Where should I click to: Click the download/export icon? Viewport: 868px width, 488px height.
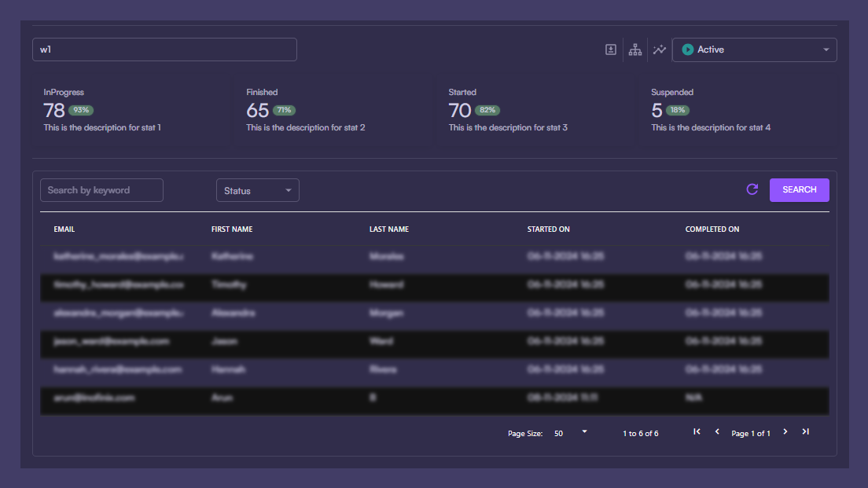point(611,50)
